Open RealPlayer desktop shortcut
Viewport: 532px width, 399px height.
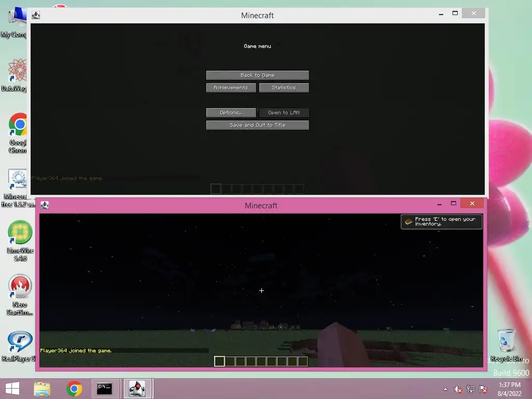click(19, 346)
